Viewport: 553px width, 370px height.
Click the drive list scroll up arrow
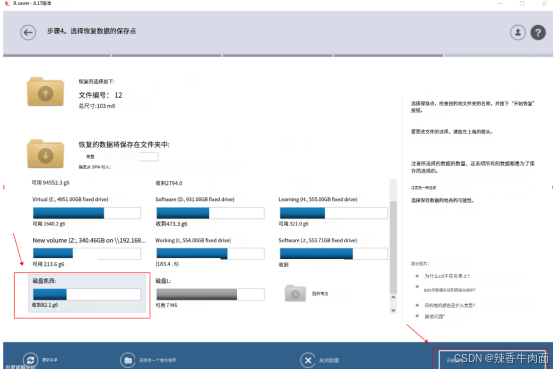[393, 297]
